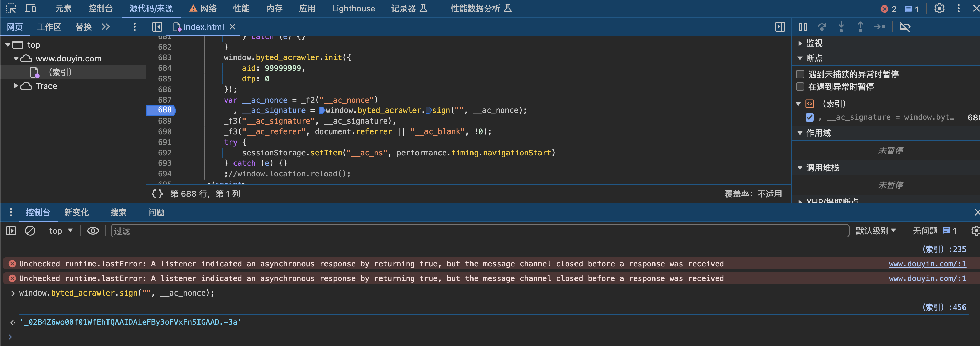Open the www.douyin.com/:1 error link

click(927, 264)
